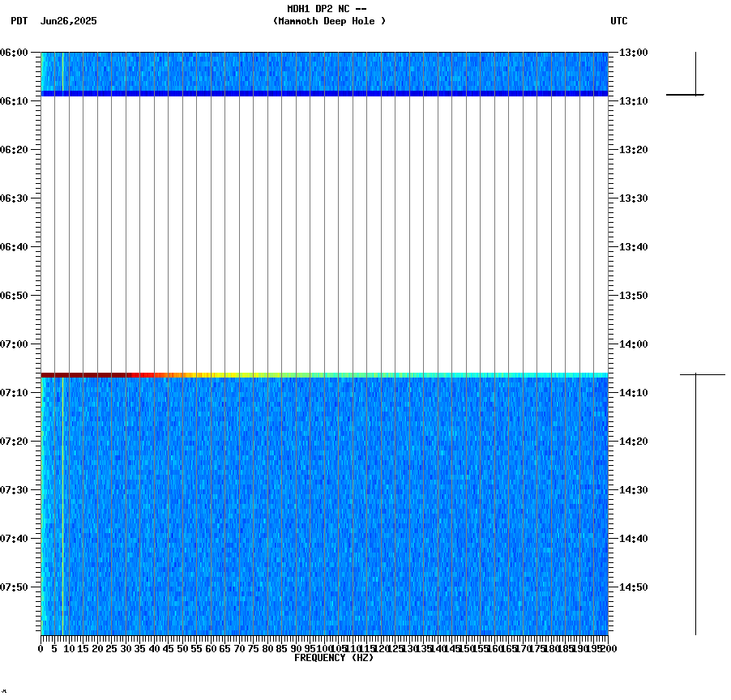Click the UTC timezone label

(619, 22)
